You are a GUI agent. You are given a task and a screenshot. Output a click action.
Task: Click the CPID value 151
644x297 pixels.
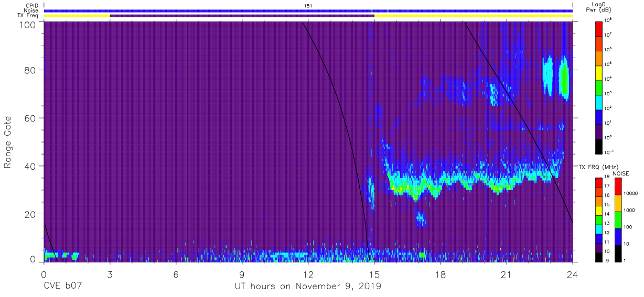(308, 6)
